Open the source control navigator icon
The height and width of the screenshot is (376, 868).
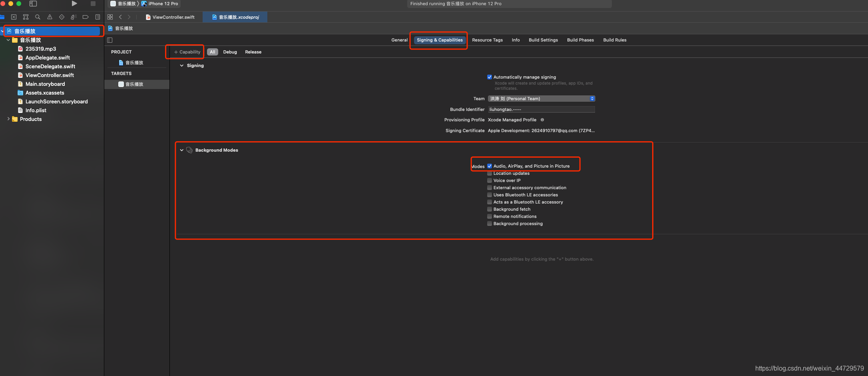(14, 17)
